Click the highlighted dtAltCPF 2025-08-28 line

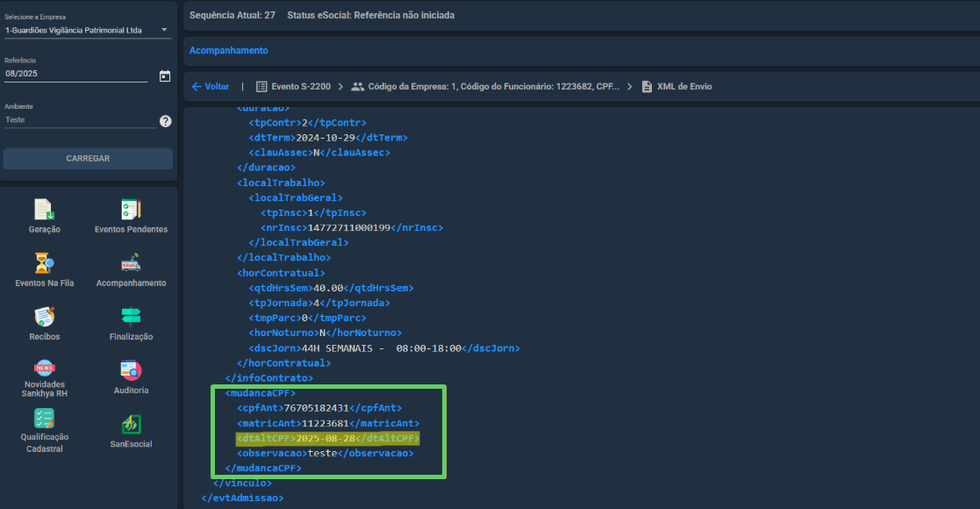(328, 438)
